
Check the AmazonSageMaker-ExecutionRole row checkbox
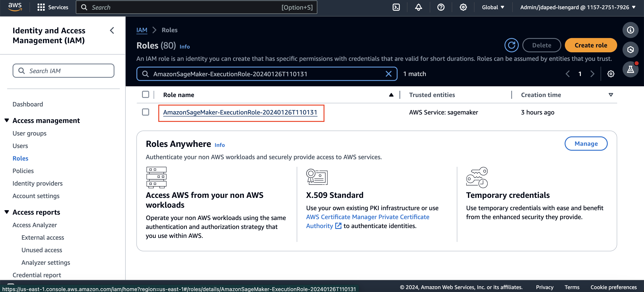coord(146,112)
